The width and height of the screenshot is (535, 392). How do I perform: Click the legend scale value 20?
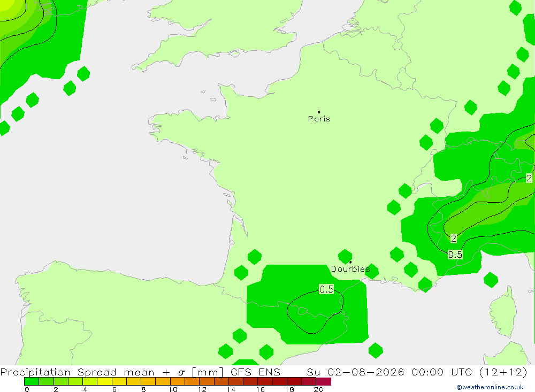pyautogui.click(x=319, y=389)
